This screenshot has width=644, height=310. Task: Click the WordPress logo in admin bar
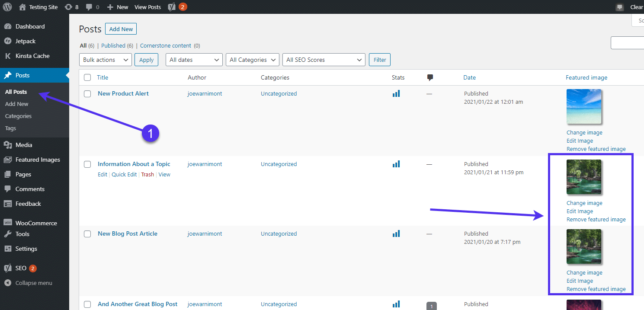pyautogui.click(x=7, y=7)
